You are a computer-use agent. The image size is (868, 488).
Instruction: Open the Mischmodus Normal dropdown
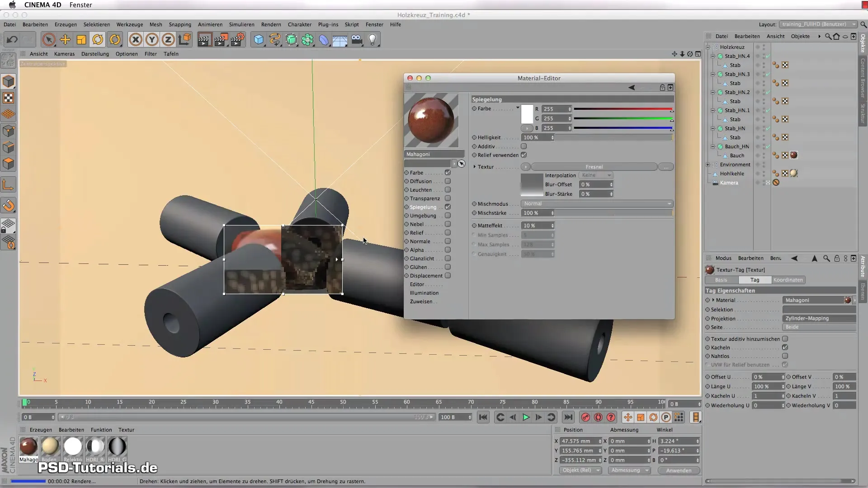coord(597,204)
